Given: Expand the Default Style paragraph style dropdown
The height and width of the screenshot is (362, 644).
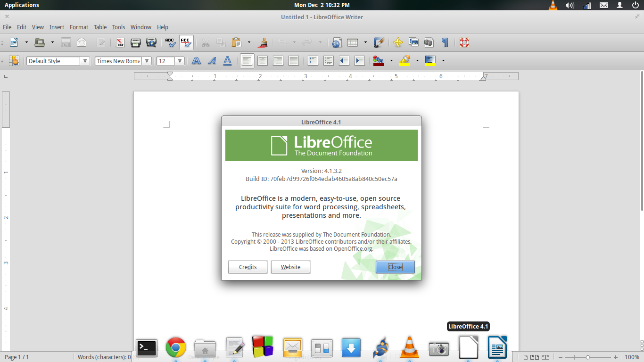Looking at the screenshot, I should 85,61.
